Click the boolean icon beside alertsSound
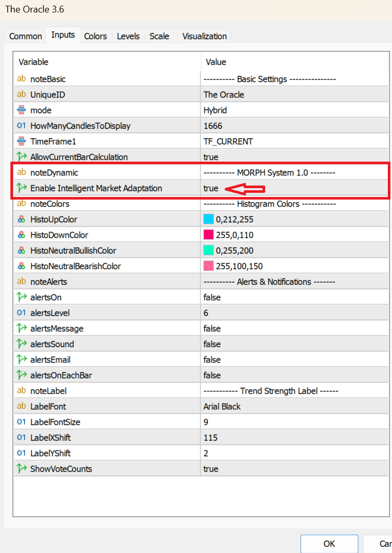392x553 pixels. click(21, 344)
